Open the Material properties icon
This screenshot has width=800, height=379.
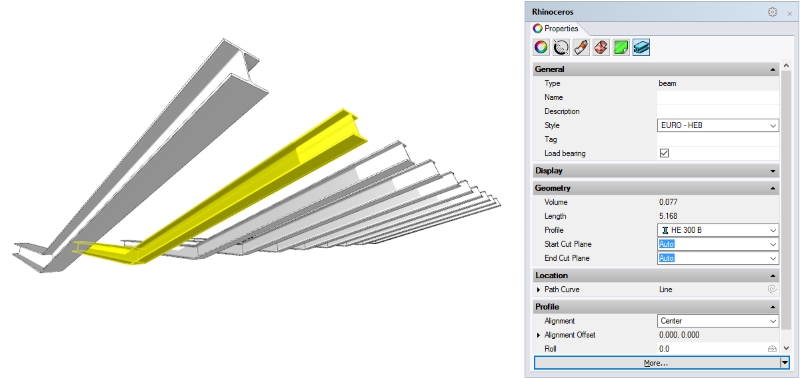click(561, 47)
